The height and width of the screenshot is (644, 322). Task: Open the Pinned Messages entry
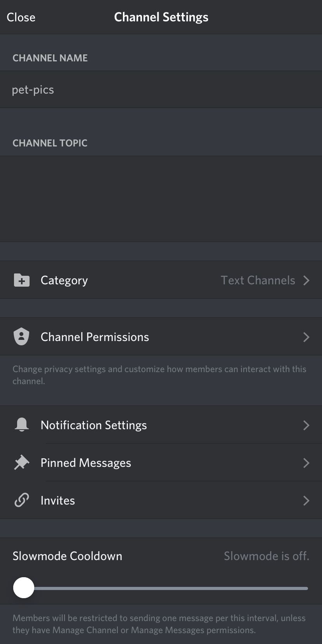pyautogui.click(x=161, y=462)
